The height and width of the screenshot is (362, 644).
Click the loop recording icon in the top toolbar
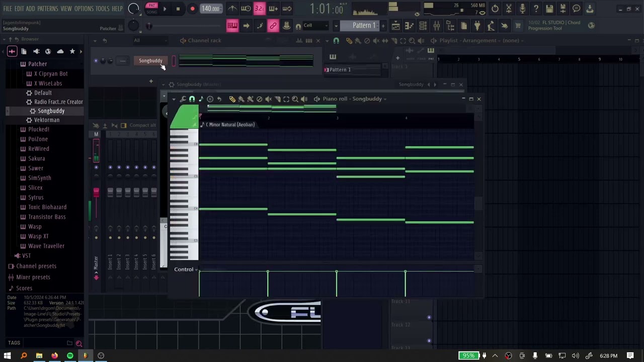tap(287, 9)
